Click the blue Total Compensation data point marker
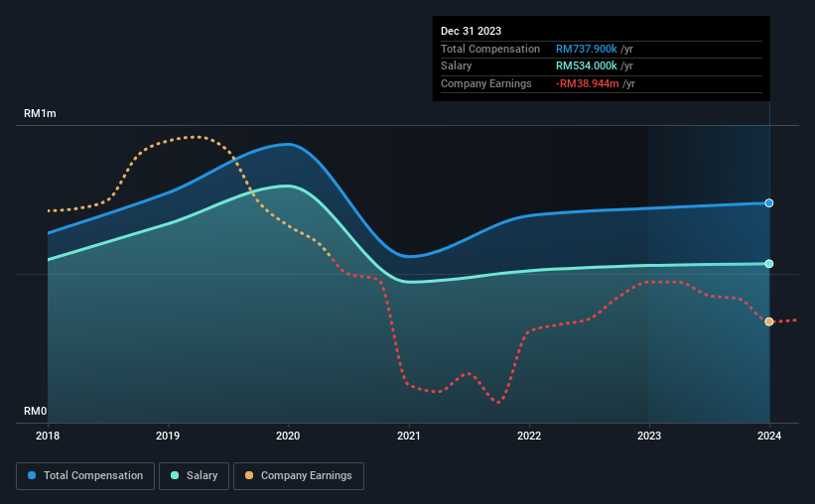The height and width of the screenshot is (504, 815). point(768,203)
